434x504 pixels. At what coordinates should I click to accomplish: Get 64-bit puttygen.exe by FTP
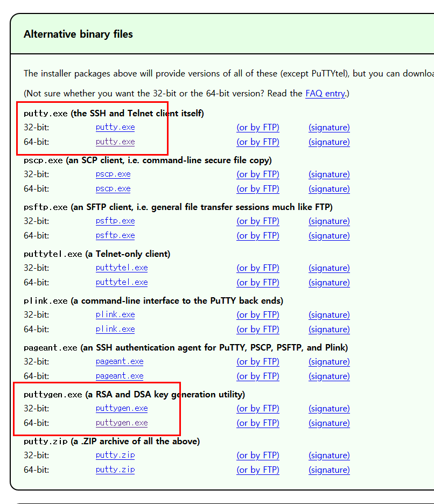tap(258, 423)
